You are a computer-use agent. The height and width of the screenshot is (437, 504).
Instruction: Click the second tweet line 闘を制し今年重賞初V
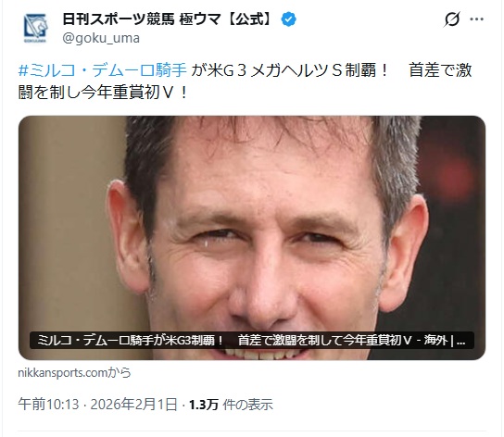click(x=103, y=93)
